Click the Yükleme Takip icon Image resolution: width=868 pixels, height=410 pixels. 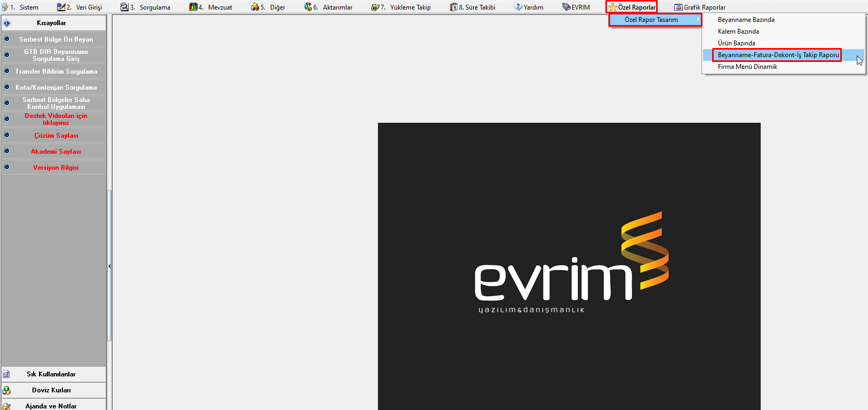point(375,7)
